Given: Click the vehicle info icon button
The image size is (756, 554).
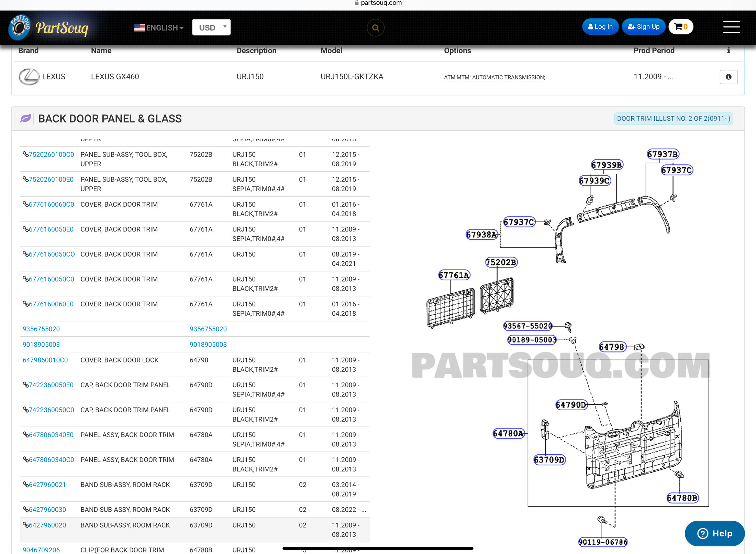Looking at the screenshot, I should [729, 77].
